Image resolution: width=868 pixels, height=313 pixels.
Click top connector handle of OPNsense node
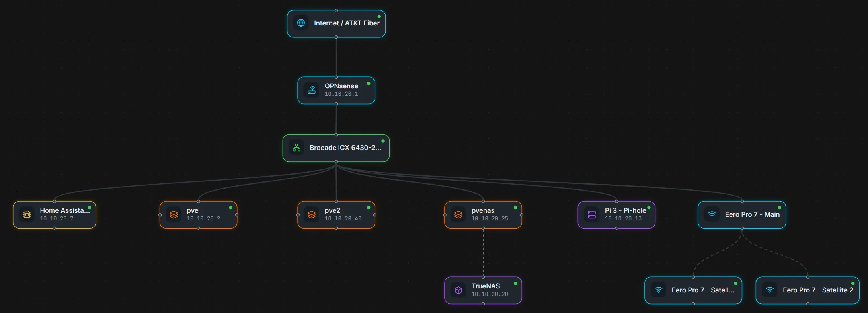[336, 77]
